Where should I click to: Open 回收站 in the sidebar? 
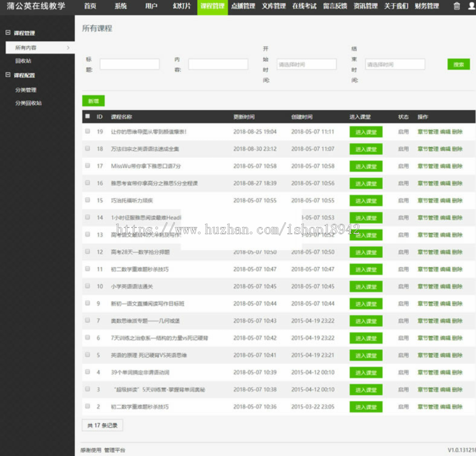[23, 61]
